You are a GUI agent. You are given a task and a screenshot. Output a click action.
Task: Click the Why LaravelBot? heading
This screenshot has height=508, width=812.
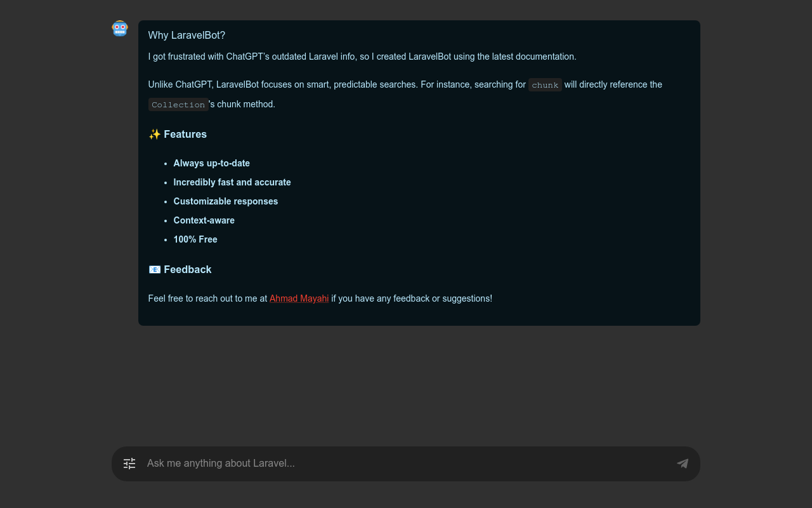pyautogui.click(x=187, y=36)
